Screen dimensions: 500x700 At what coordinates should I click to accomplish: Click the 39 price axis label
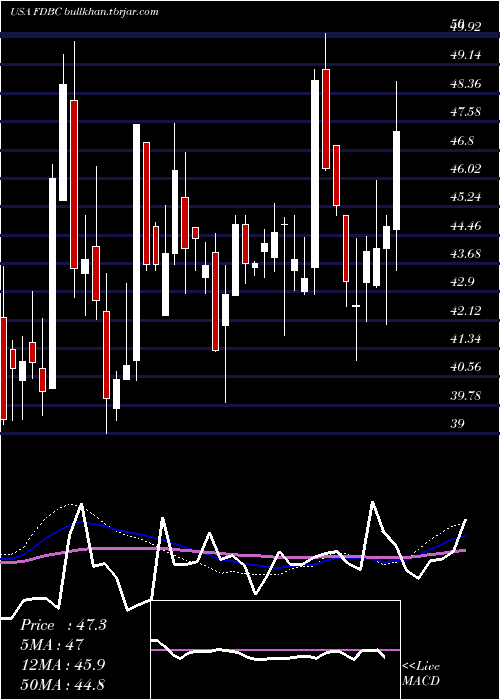pos(458,424)
